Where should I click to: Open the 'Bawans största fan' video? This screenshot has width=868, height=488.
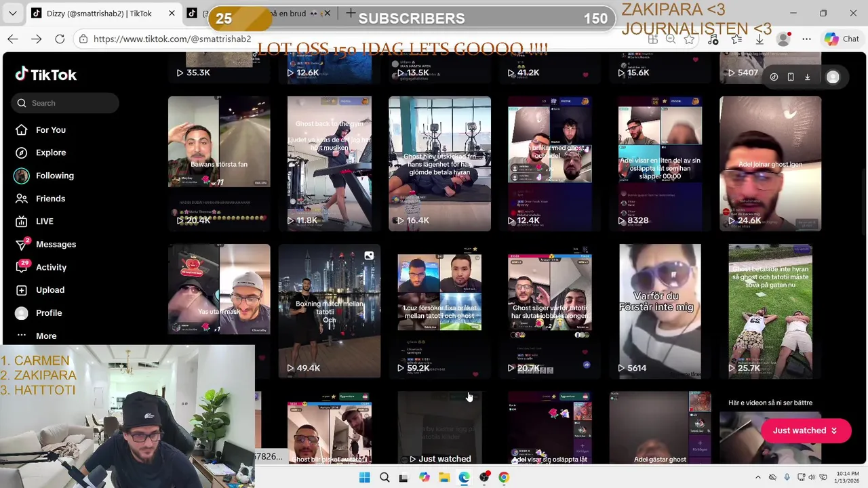tap(219, 164)
